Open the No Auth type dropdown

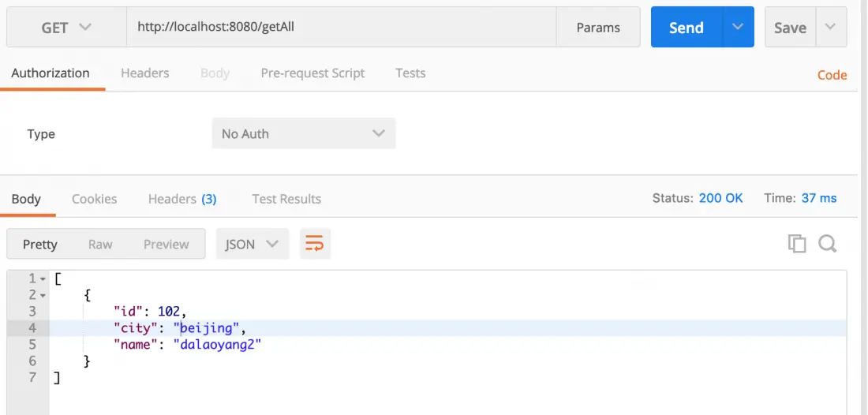pyautogui.click(x=304, y=134)
